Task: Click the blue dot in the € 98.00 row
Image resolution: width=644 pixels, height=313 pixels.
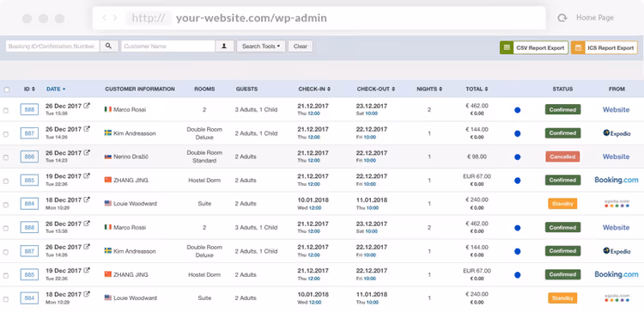Action: pyautogui.click(x=518, y=157)
